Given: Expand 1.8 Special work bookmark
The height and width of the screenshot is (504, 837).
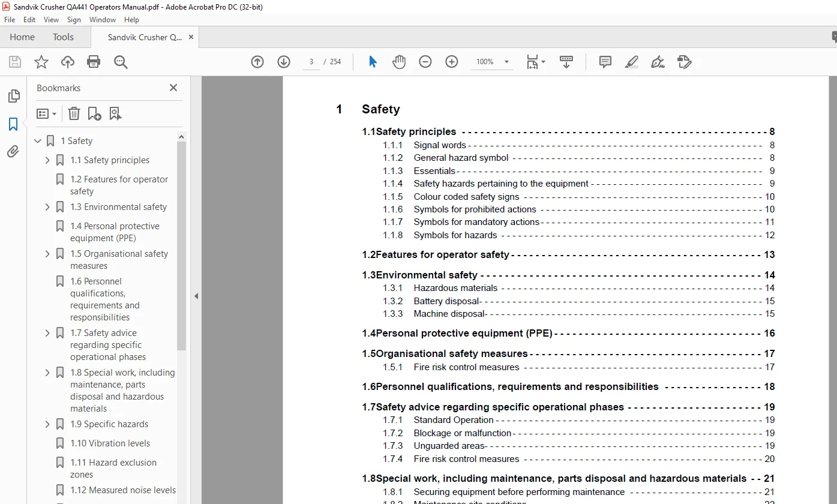Looking at the screenshot, I should (x=47, y=373).
